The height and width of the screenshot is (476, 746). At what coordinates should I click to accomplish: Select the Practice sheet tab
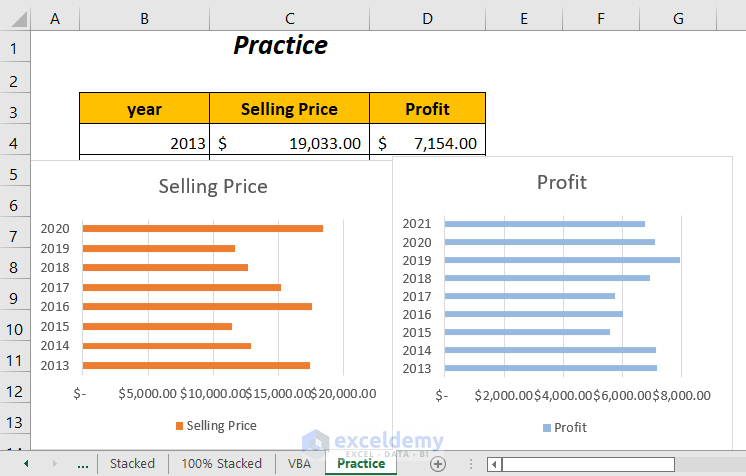(x=361, y=464)
